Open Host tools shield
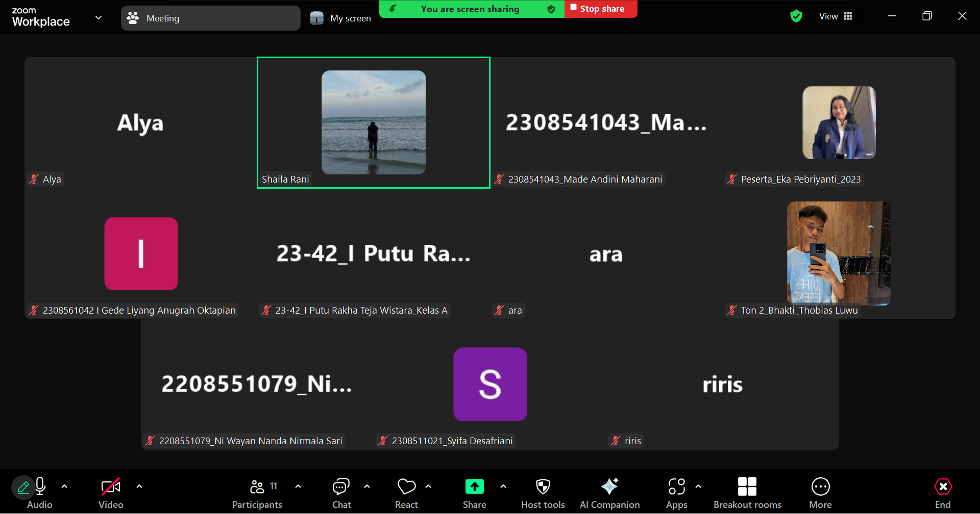The height and width of the screenshot is (514, 980). [543, 493]
